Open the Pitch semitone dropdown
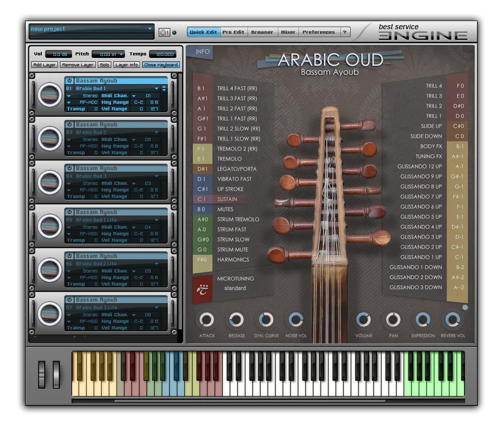 (x=108, y=54)
